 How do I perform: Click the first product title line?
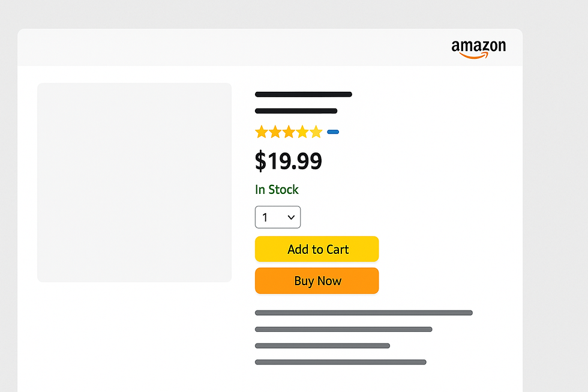click(x=304, y=94)
